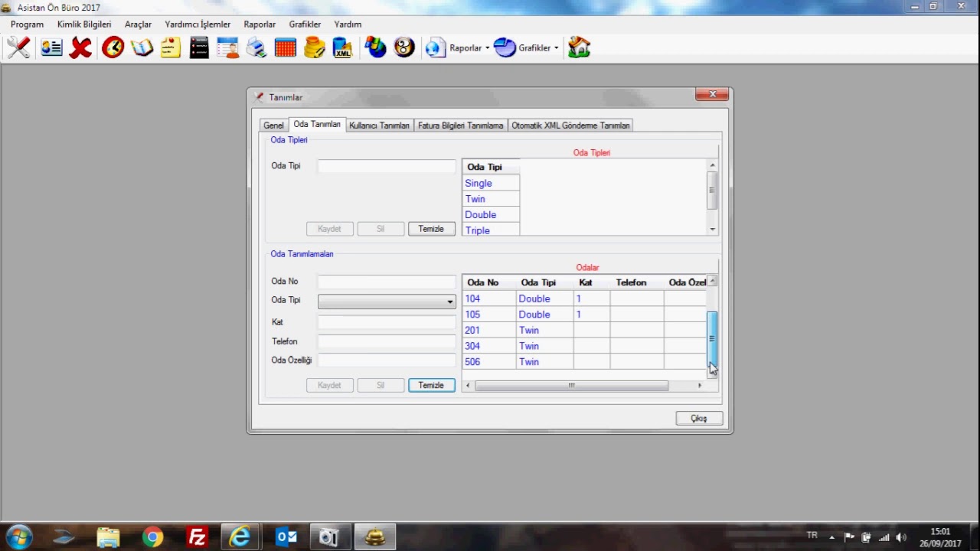Open the Grafikler menu in menu bar
This screenshot has height=551, width=980.
coord(305,24)
